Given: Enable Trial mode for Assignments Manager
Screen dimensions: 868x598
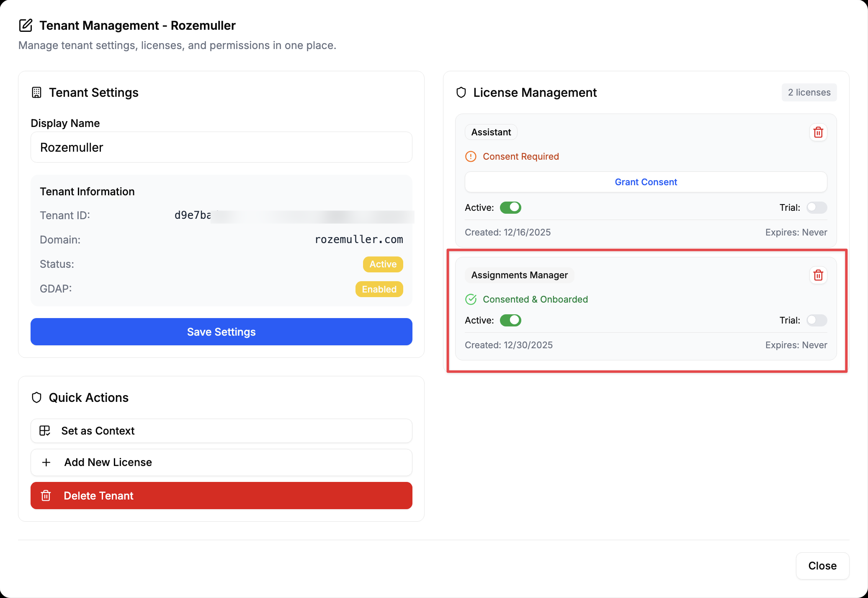Looking at the screenshot, I should 816,320.
